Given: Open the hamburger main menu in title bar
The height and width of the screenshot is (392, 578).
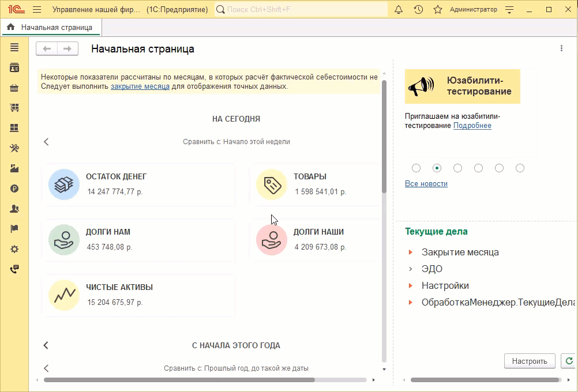Looking at the screenshot, I should tap(37, 10).
